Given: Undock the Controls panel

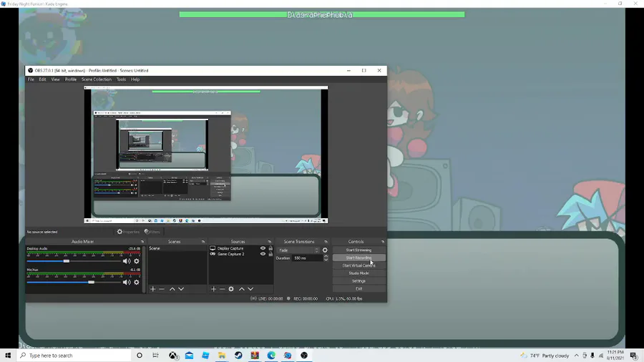Looking at the screenshot, I should click(383, 242).
